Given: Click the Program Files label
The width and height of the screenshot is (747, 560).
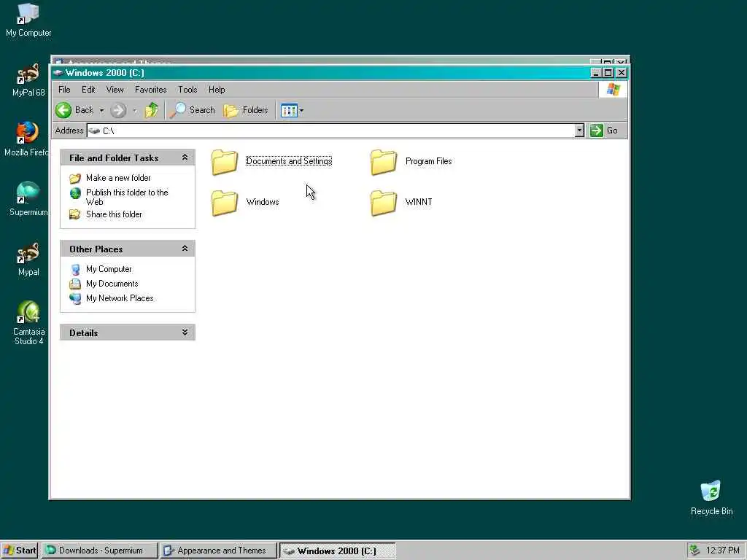Looking at the screenshot, I should (x=429, y=161).
